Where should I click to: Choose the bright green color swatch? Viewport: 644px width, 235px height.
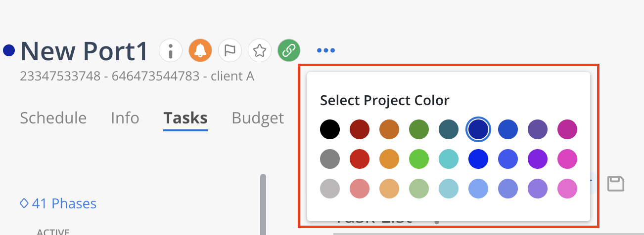tap(419, 159)
